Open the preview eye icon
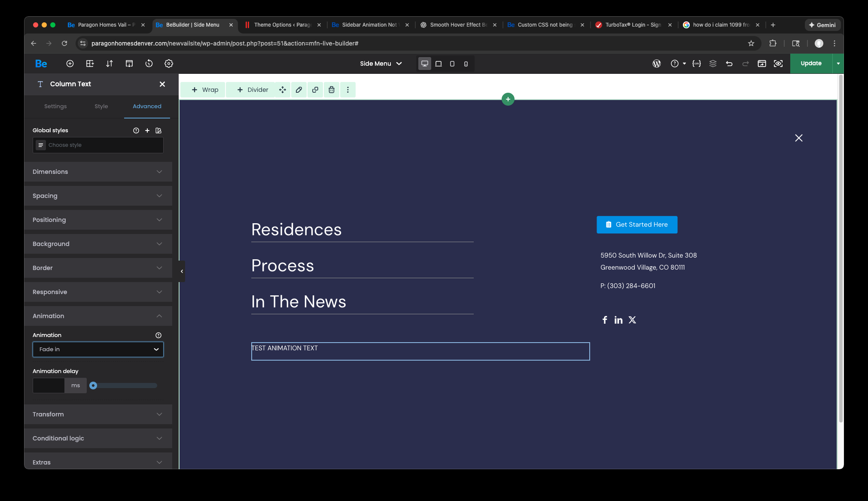This screenshot has width=868, height=501. click(x=778, y=64)
